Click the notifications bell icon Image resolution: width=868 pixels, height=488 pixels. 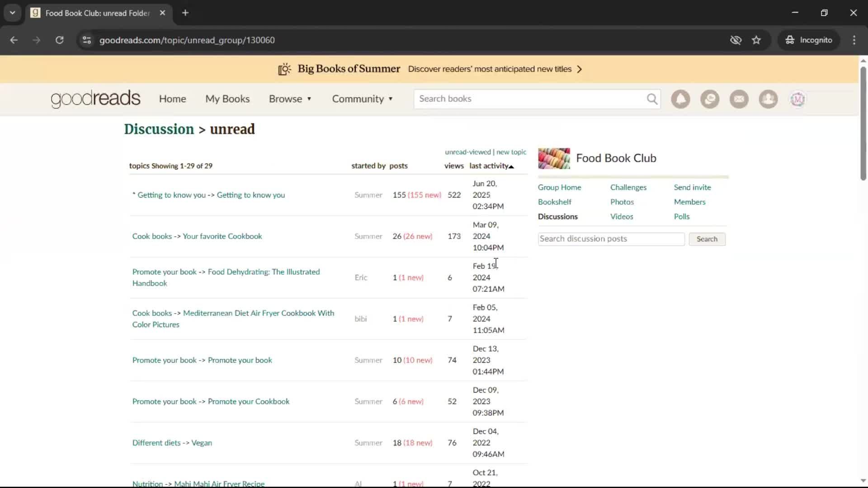(x=680, y=99)
